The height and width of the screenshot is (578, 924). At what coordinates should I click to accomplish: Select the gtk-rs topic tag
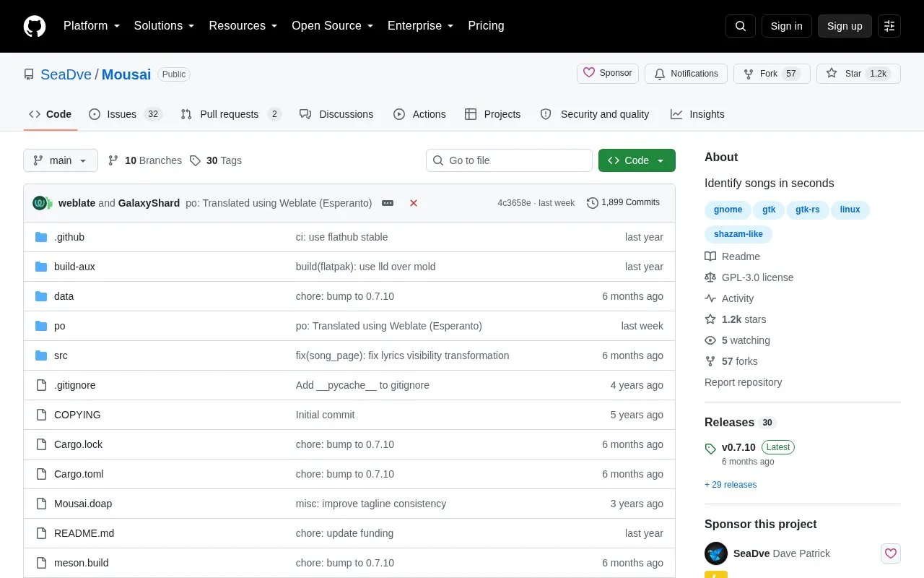(x=807, y=210)
